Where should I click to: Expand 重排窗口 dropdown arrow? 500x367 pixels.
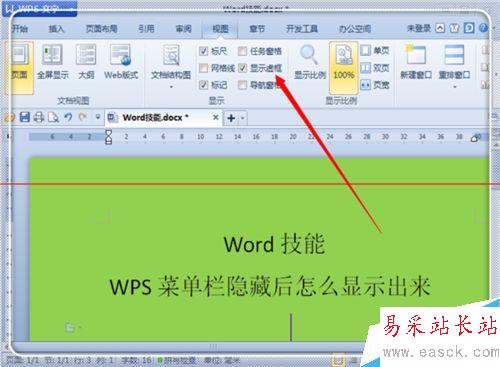454,87
